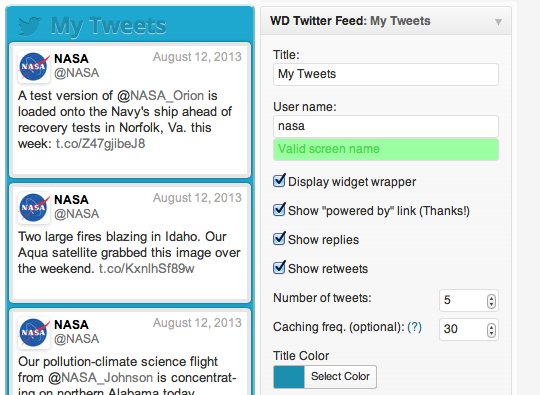Click the @NASA_Johnson mention link
The image size is (540, 395).
[x=100, y=378]
